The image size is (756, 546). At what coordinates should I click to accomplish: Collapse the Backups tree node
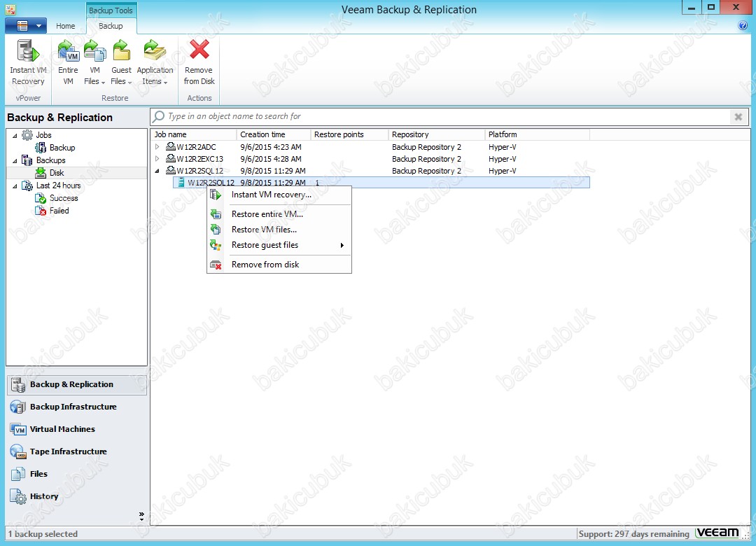coord(15,160)
